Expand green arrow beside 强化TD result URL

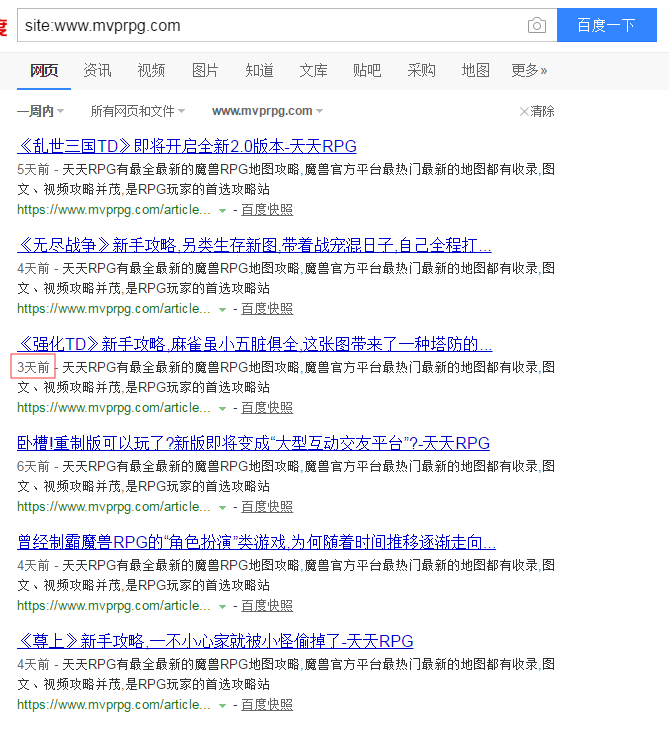[223, 409]
